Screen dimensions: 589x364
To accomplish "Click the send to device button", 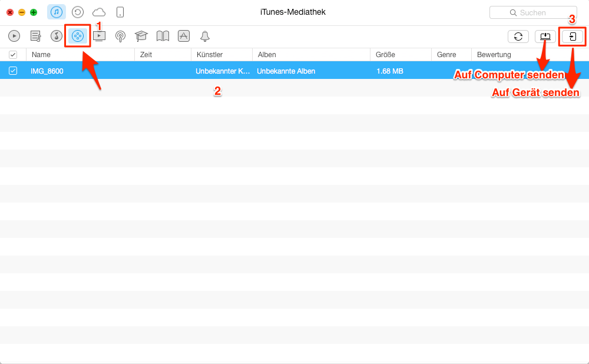I will (573, 37).
